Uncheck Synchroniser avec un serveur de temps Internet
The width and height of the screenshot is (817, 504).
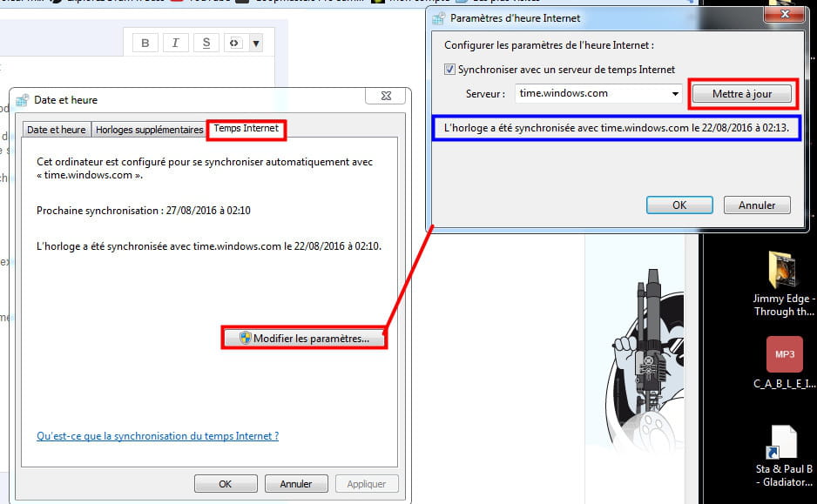point(450,70)
